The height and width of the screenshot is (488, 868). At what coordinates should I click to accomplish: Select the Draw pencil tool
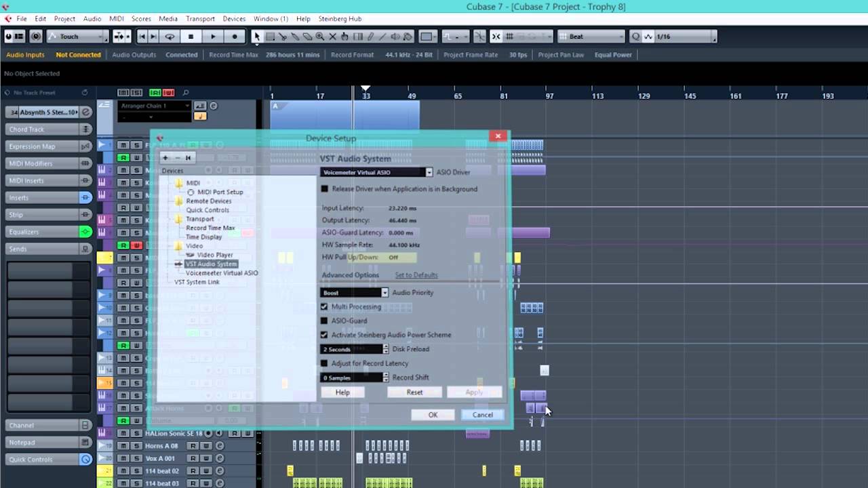370,37
